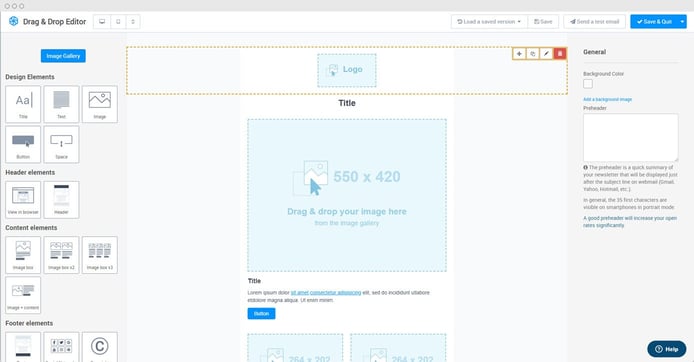The image size is (694, 362).
Task: Click the Design Elements heading
Action: (x=30, y=77)
